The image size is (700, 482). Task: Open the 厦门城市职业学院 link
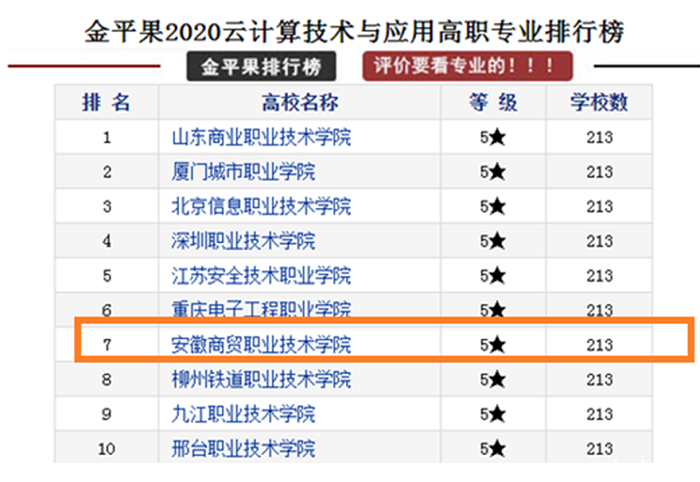click(x=243, y=172)
